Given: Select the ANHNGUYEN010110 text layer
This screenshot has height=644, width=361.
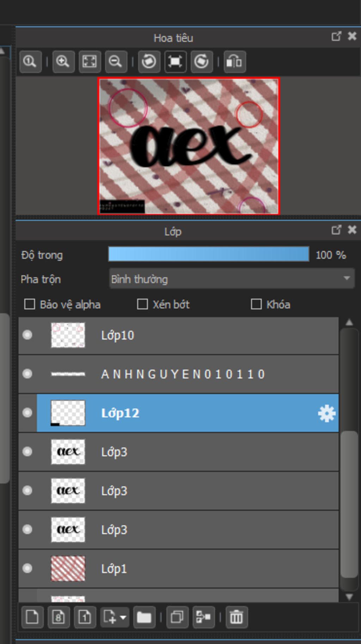Looking at the screenshot, I should pos(178,374).
